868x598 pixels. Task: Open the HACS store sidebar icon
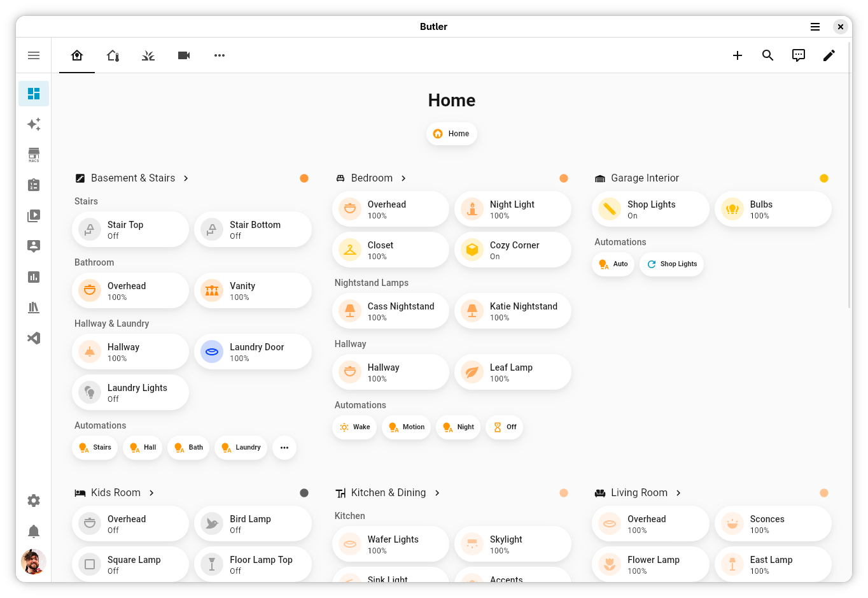click(34, 155)
